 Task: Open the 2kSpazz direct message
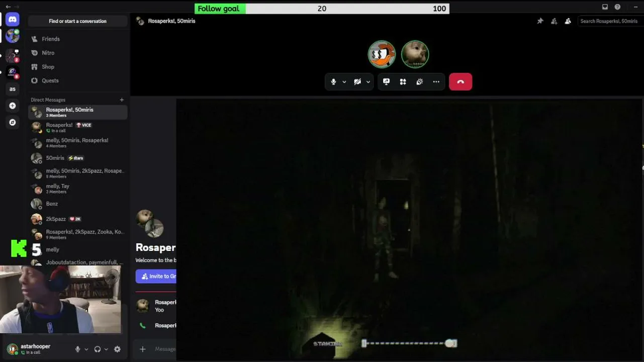(78, 219)
